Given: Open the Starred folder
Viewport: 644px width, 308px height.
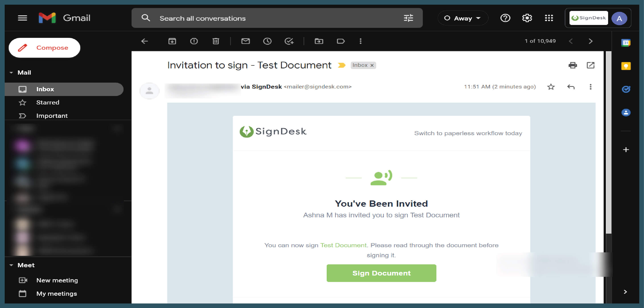Looking at the screenshot, I should pos(48,102).
